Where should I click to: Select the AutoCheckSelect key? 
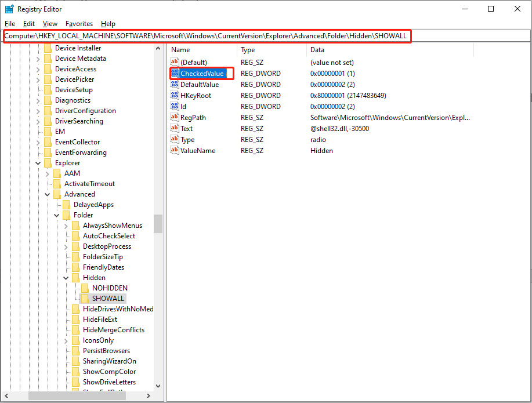tap(109, 236)
